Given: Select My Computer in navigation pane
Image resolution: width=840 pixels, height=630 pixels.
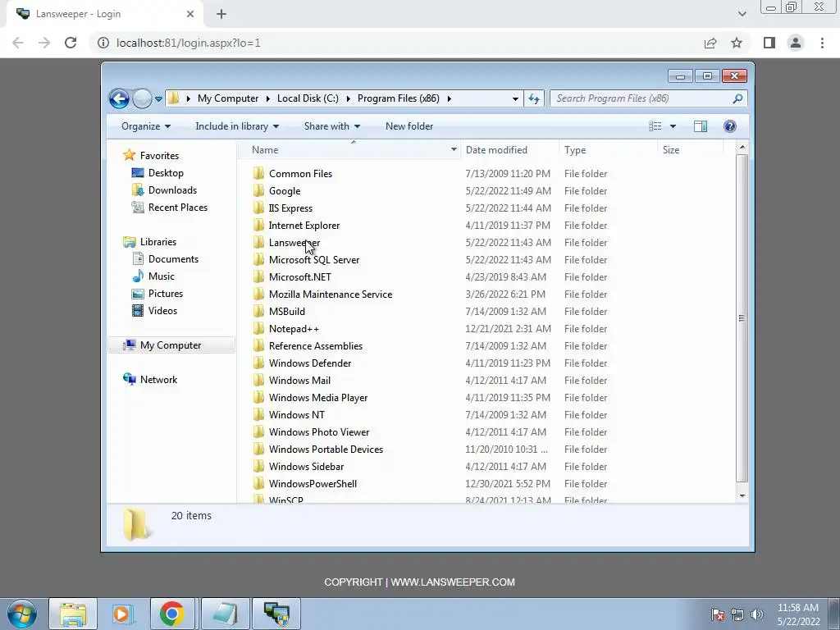Looking at the screenshot, I should [x=171, y=345].
